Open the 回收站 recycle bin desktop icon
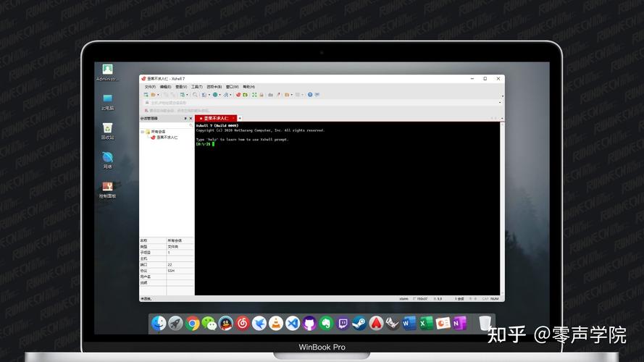Screen dimensions: 644x362 107,129
